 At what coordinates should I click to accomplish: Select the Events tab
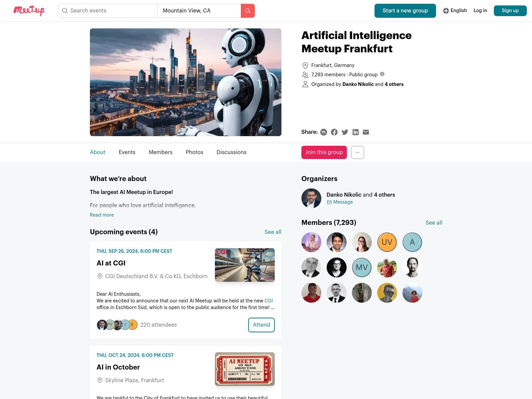click(x=127, y=152)
